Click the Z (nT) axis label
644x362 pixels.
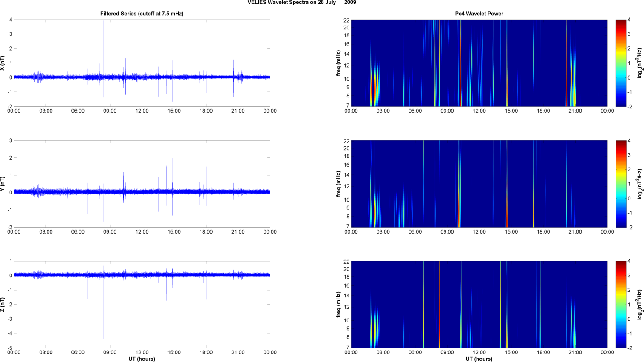point(3,305)
